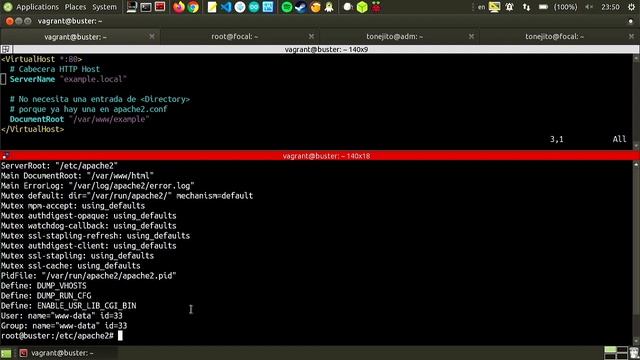Click 'Define: DUMP_VHOSTS' output line
The image size is (640, 360).
coord(44,286)
